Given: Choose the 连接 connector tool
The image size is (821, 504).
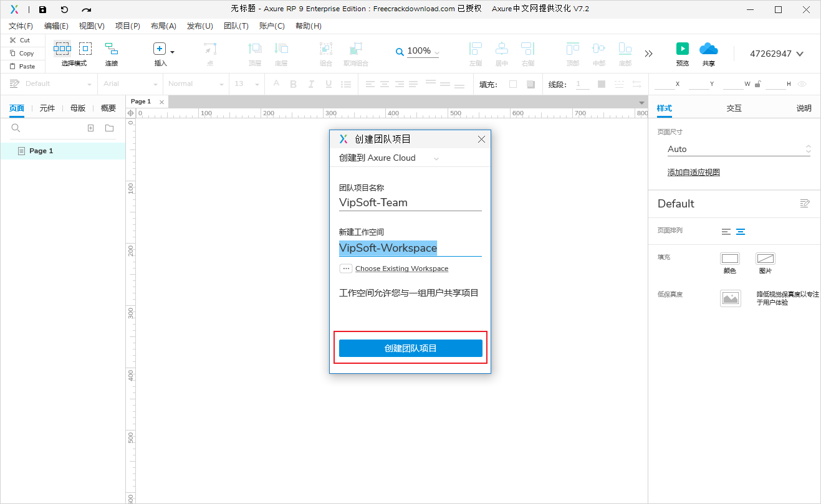Looking at the screenshot, I should [112, 49].
